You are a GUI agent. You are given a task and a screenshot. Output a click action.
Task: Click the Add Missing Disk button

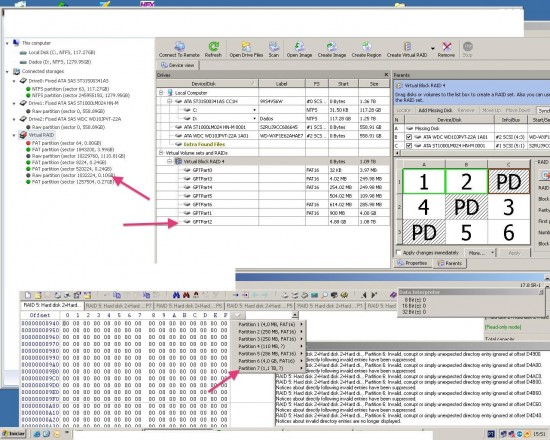point(435,110)
